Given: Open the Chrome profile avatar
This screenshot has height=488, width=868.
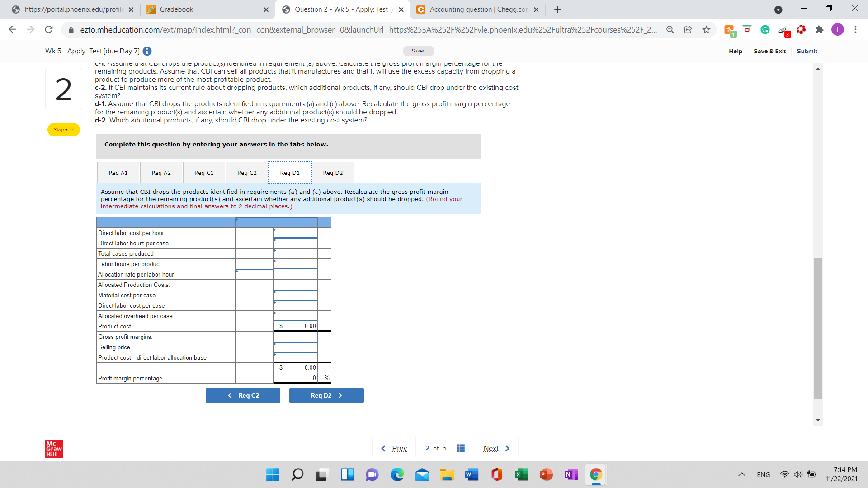Looking at the screenshot, I should click(x=838, y=29).
